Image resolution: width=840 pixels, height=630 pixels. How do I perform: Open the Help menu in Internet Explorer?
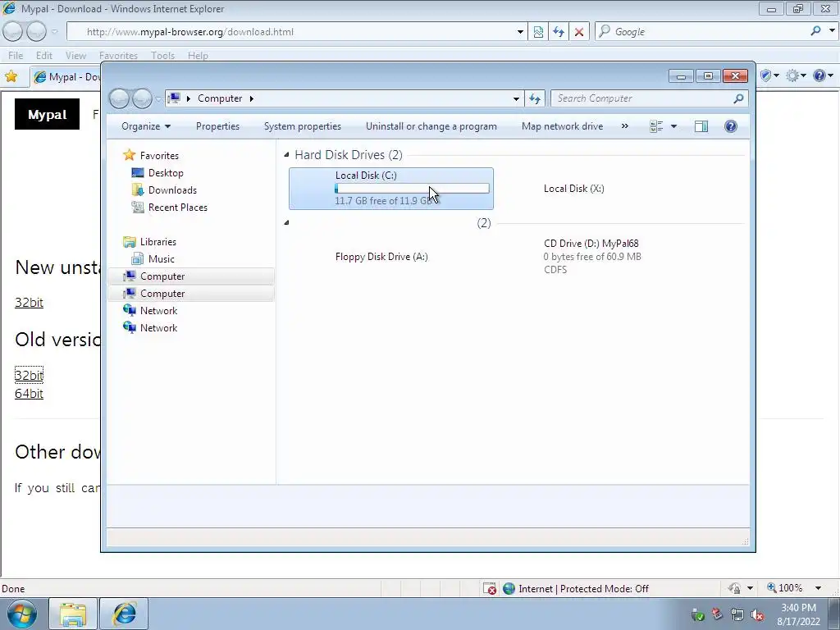(x=198, y=56)
